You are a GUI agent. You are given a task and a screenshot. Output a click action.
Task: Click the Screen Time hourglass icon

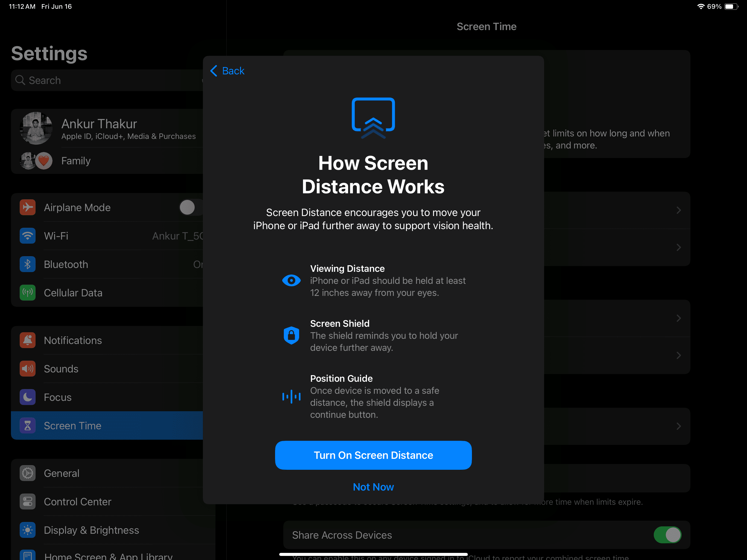pos(27,425)
